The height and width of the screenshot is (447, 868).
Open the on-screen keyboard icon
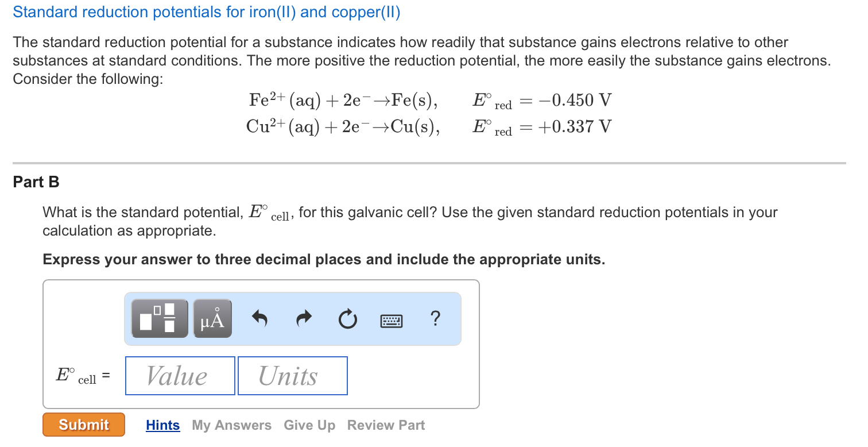[x=392, y=321]
